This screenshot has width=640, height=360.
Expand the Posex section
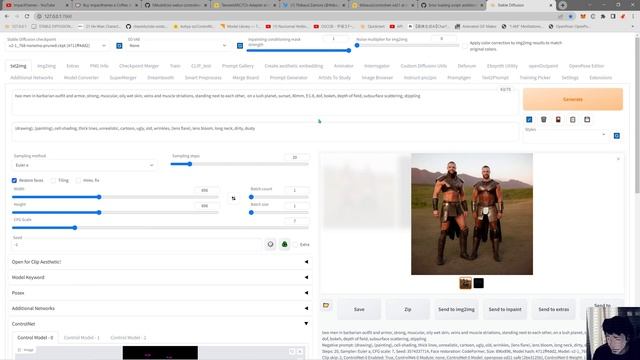160,293
